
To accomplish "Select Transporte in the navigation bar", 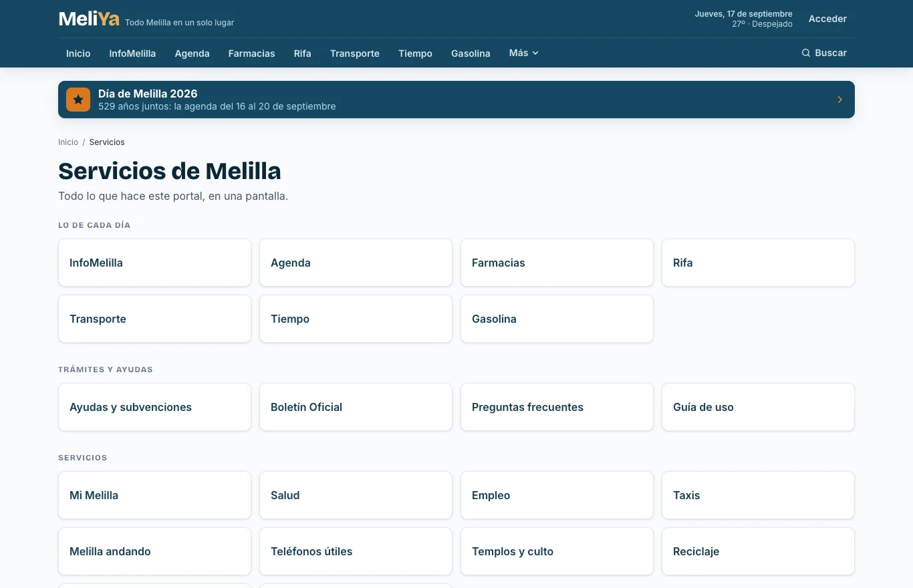I will point(355,53).
